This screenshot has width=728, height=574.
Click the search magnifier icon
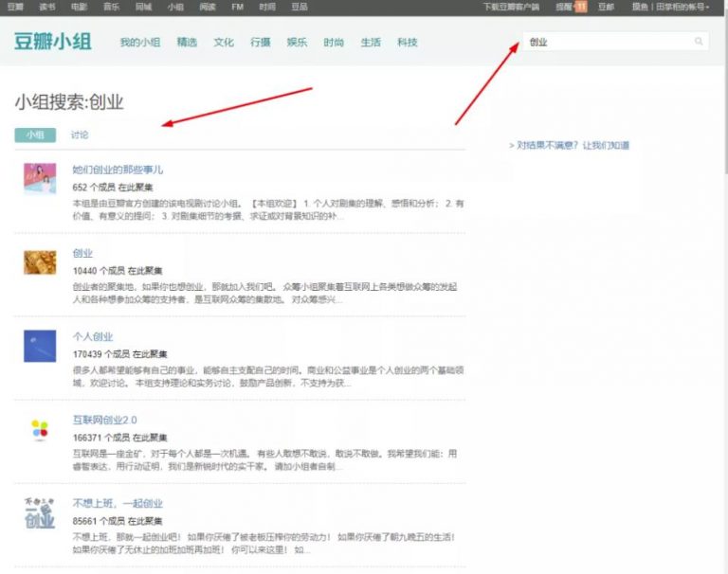[699, 42]
